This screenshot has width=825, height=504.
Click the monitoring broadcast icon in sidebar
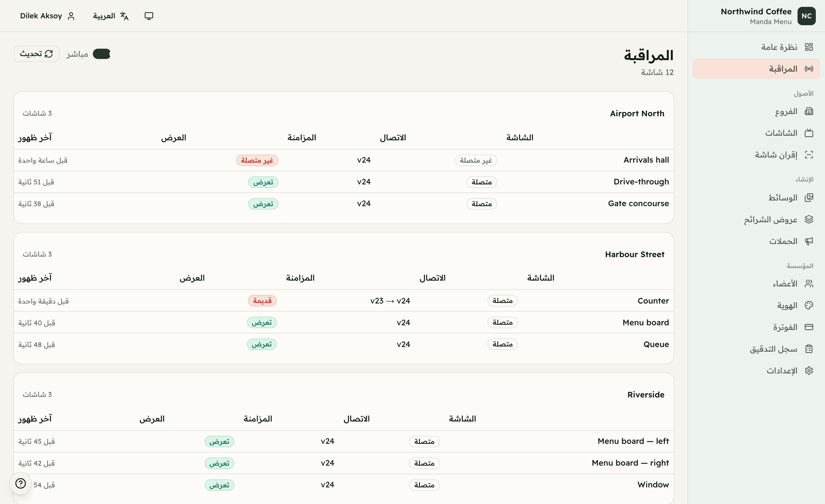(809, 69)
